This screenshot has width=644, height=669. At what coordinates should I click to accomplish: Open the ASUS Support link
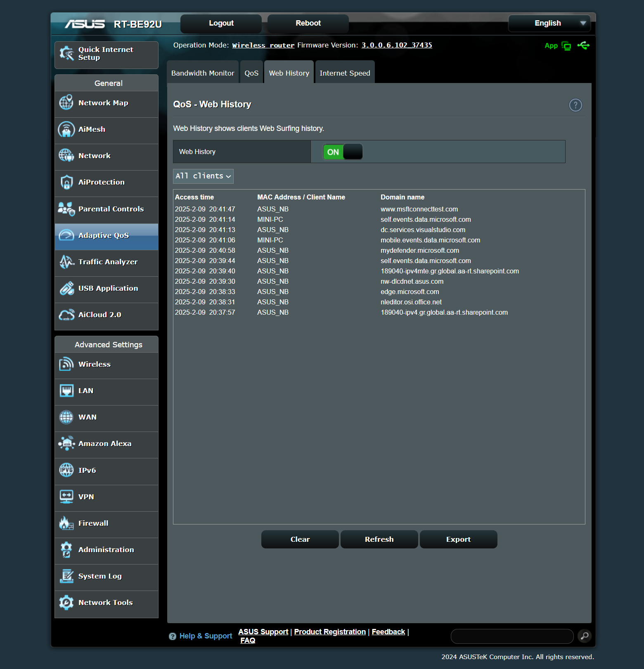coord(263,632)
